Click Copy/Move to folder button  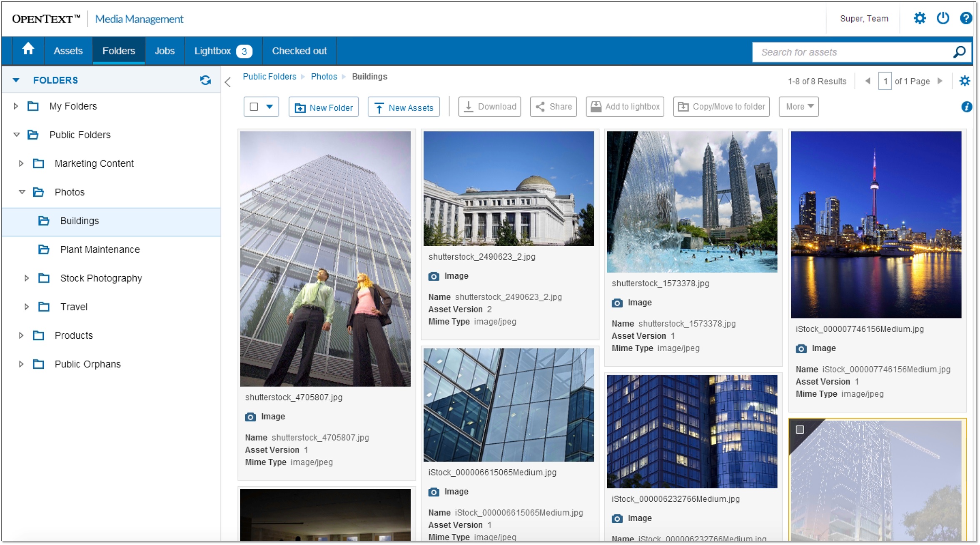[x=721, y=107]
